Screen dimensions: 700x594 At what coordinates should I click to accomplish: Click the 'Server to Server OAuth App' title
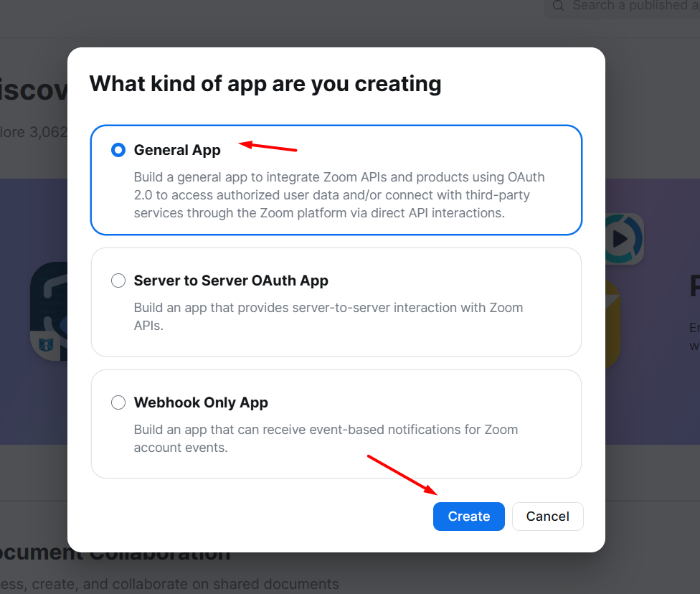point(231,280)
